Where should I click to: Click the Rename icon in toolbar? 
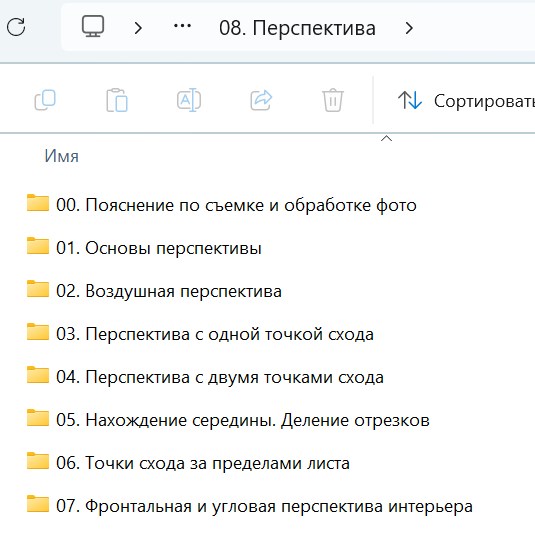[189, 100]
